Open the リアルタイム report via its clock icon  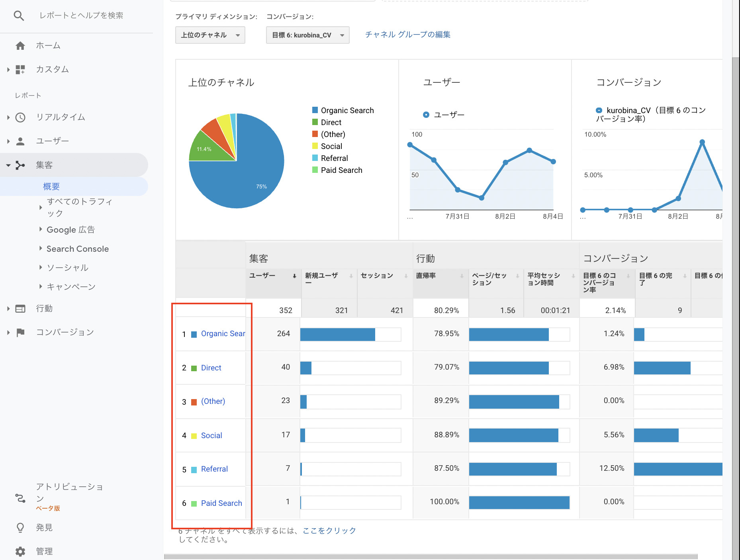[20, 117]
